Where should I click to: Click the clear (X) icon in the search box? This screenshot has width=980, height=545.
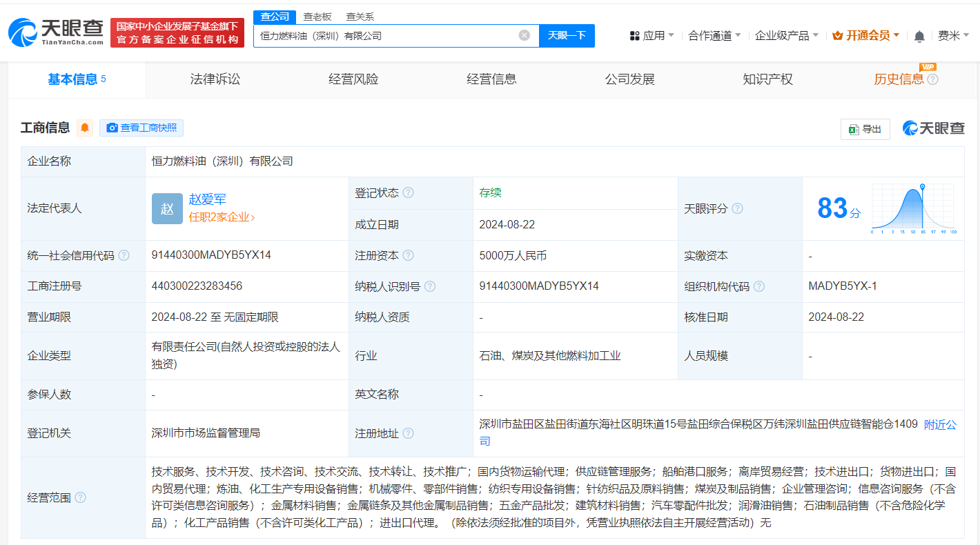[x=525, y=35]
